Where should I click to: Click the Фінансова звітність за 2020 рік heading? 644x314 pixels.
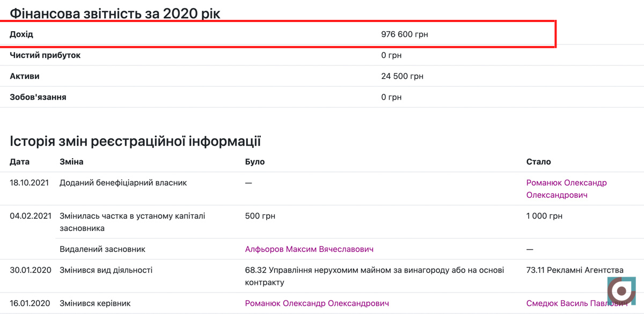(x=115, y=13)
